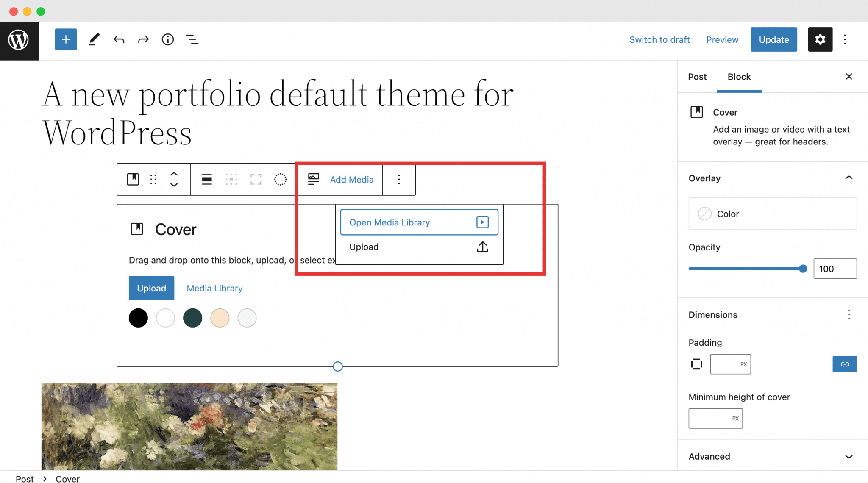Click the block options three-dot menu
The width and height of the screenshot is (868, 483).
click(x=398, y=179)
